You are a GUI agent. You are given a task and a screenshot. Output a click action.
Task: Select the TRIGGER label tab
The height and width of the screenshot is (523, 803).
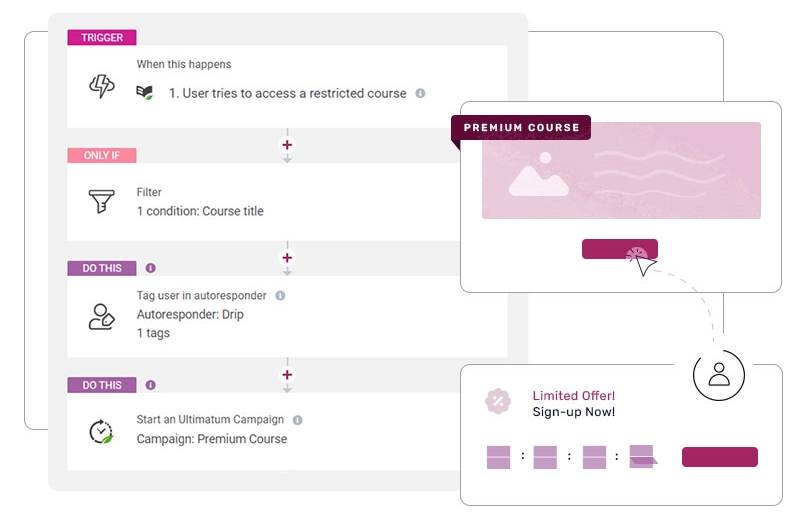pos(102,37)
